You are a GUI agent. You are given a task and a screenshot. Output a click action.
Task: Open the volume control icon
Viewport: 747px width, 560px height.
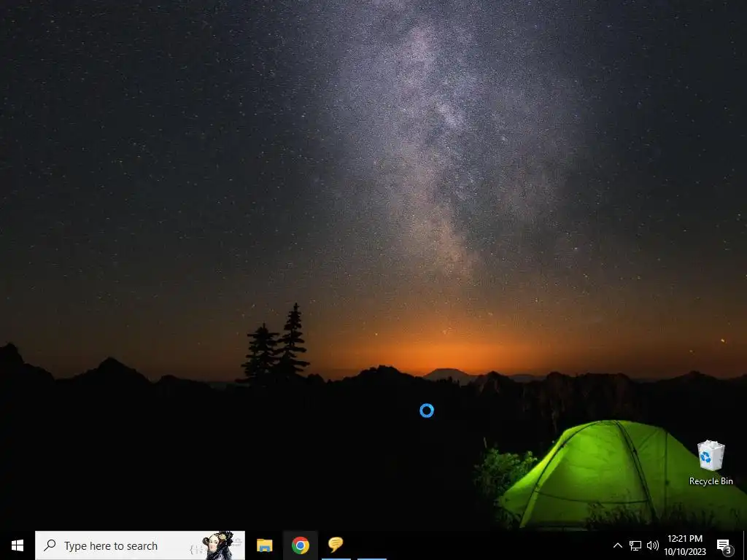(x=653, y=545)
